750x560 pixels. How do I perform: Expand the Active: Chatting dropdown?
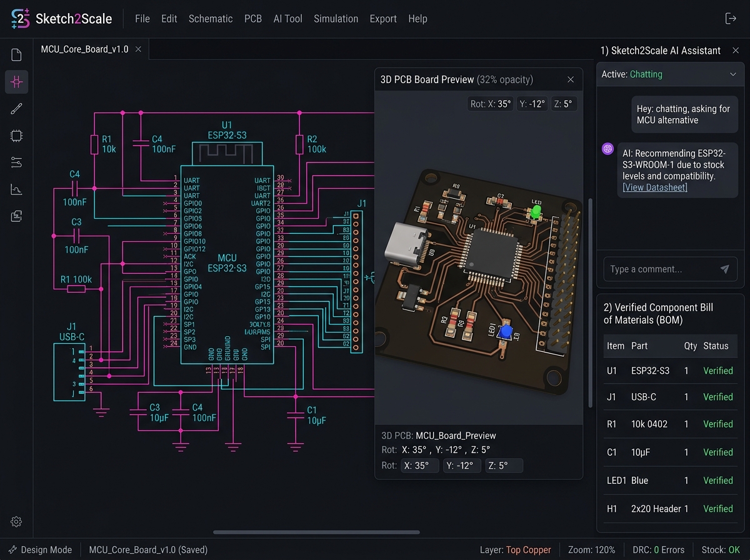coord(732,74)
